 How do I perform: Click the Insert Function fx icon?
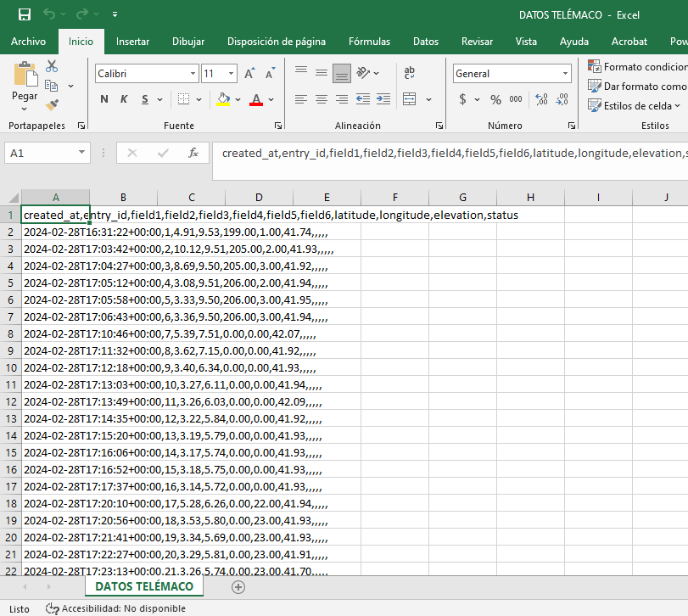(193, 153)
